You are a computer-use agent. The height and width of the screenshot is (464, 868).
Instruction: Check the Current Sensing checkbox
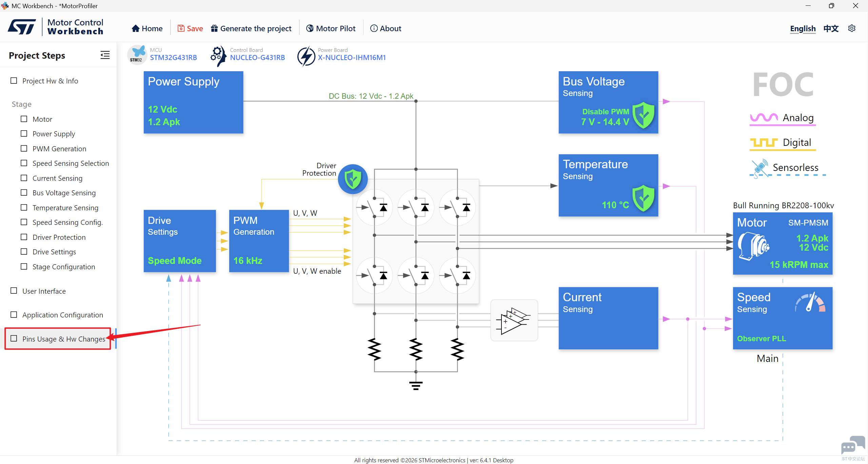coord(24,178)
